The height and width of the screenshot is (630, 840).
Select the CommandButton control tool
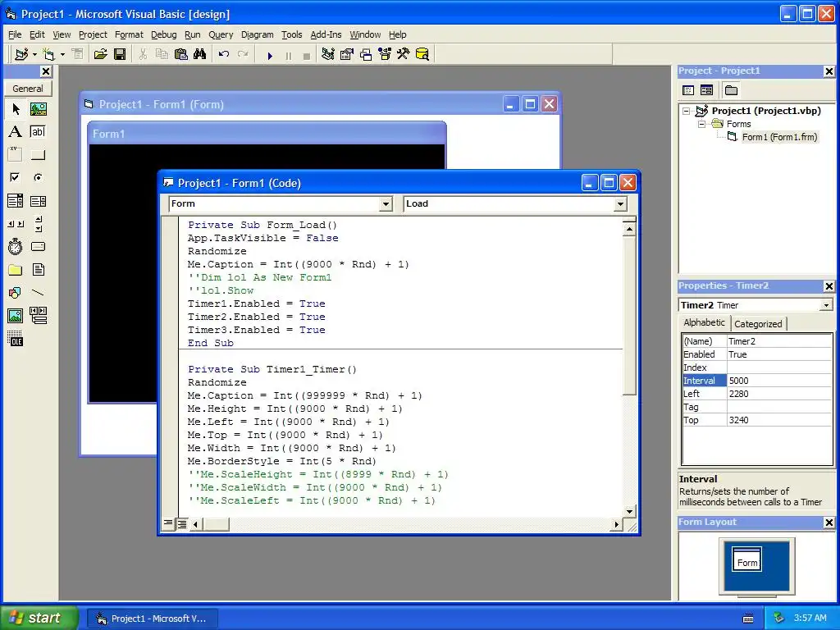tap(38, 155)
